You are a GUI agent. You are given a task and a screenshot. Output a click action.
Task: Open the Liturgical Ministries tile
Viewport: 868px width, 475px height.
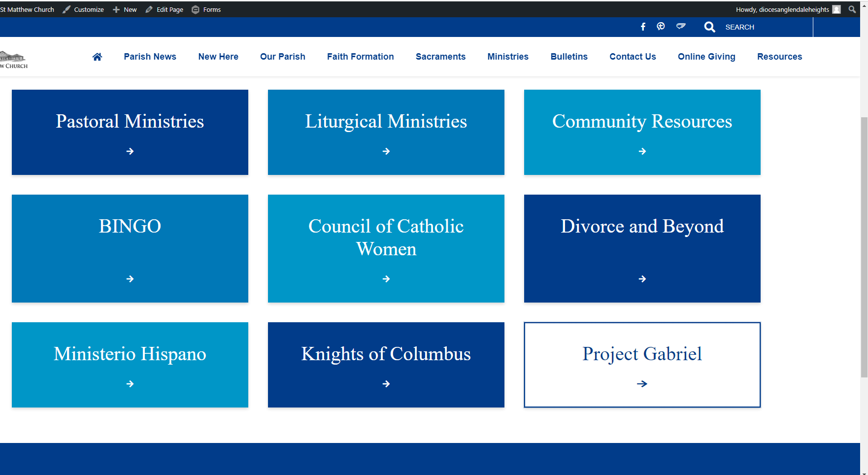pyautogui.click(x=386, y=132)
